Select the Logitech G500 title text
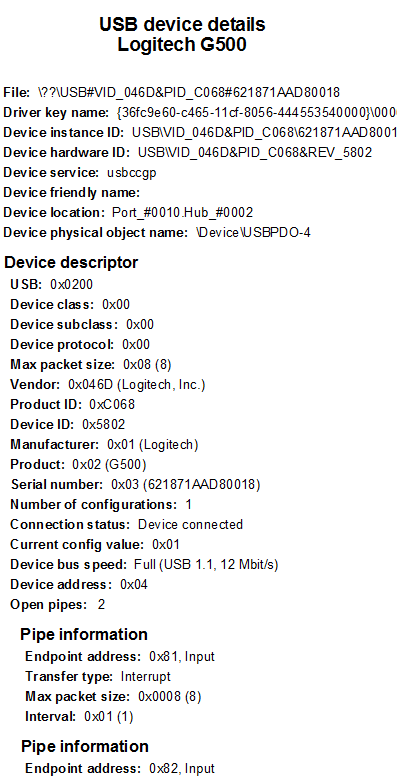Image resolution: width=397 pixels, height=780 pixels. 182,45
